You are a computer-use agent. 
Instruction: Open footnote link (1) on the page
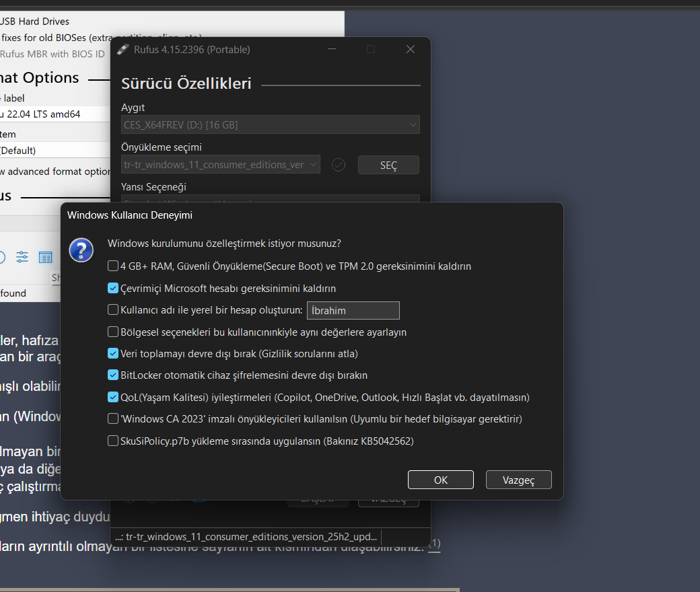[x=434, y=544]
